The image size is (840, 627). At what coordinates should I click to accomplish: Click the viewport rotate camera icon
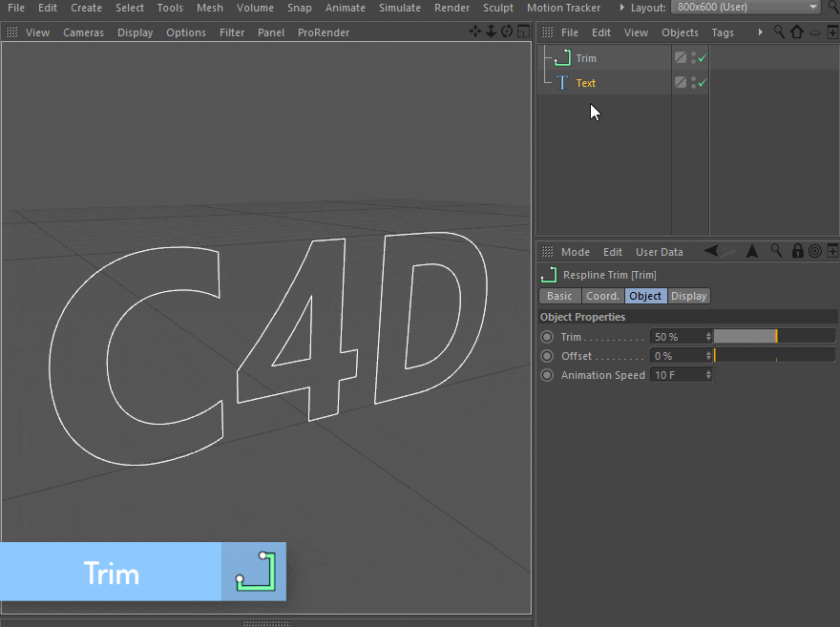point(507,31)
